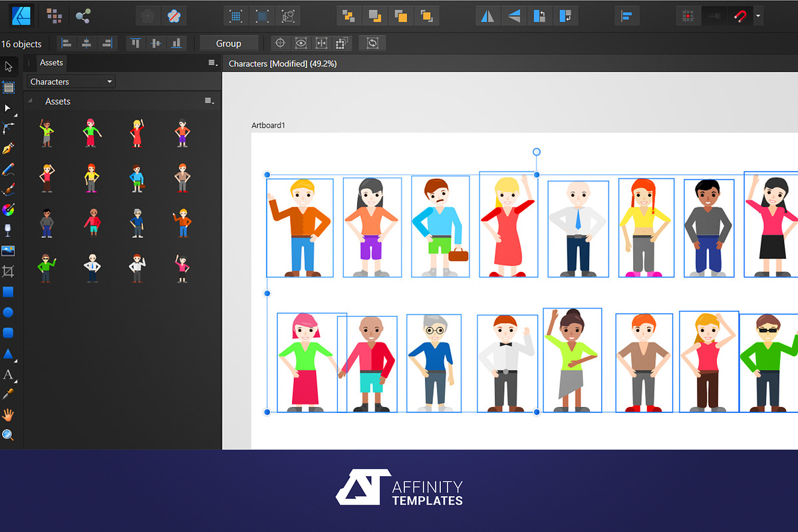Toggle Enable Transform Origin
The width and height of the screenshot is (798, 532).
(281, 43)
